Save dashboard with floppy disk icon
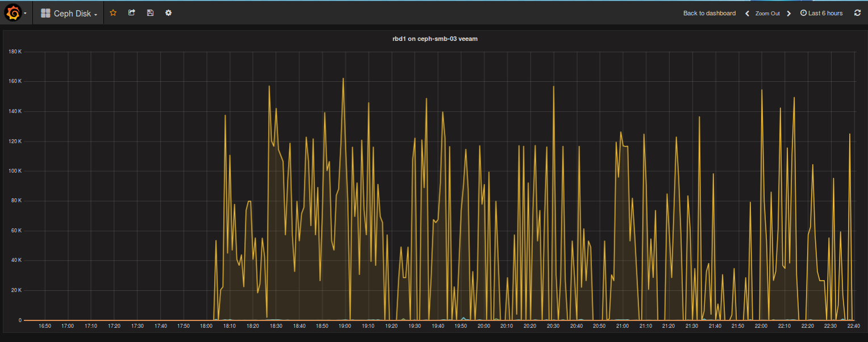Image resolution: width=868 pixels, height=342 pixels. [150, 12]
